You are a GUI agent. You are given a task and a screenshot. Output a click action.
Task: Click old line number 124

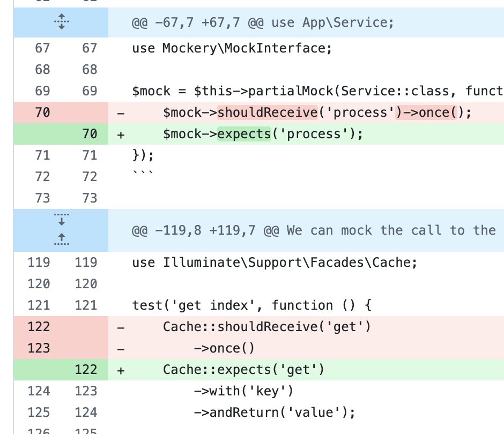39,391
